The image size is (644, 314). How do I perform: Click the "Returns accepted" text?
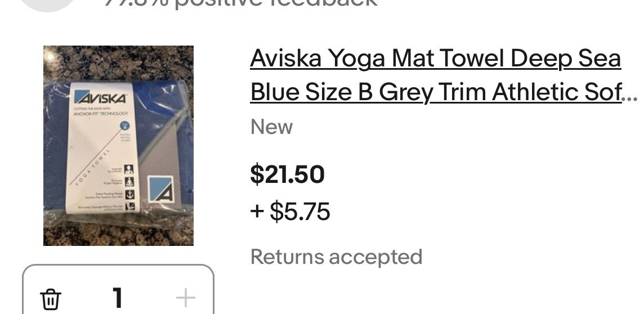click(x=336, y=257)
